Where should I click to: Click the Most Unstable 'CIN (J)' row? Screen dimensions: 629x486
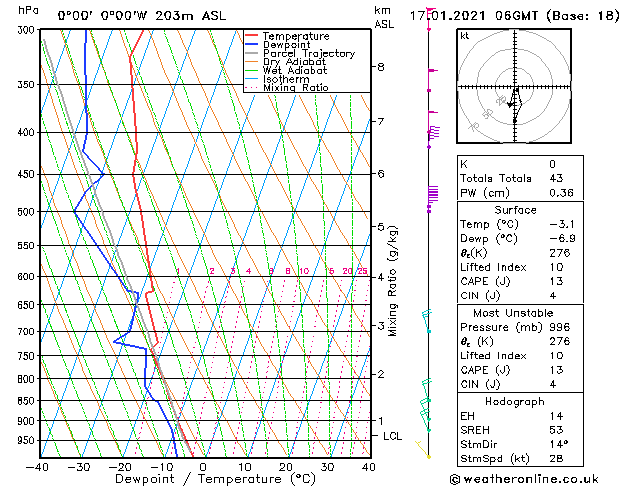click(520, 384)
